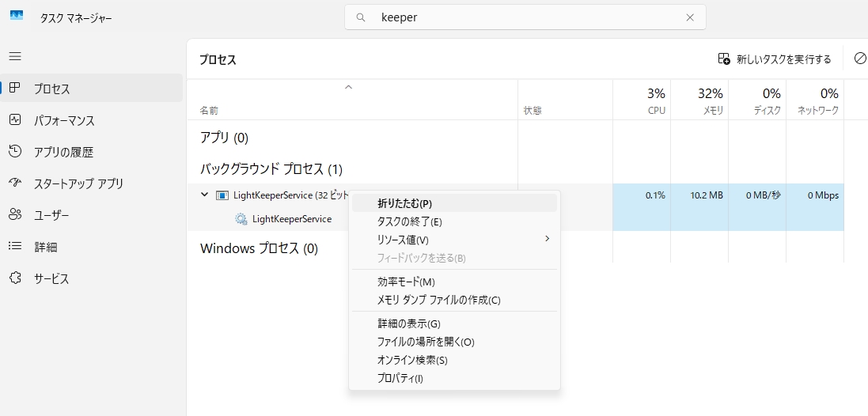868x416 pixels.
Task: Click the 0.1% CPU value cell
Action: 642,195
